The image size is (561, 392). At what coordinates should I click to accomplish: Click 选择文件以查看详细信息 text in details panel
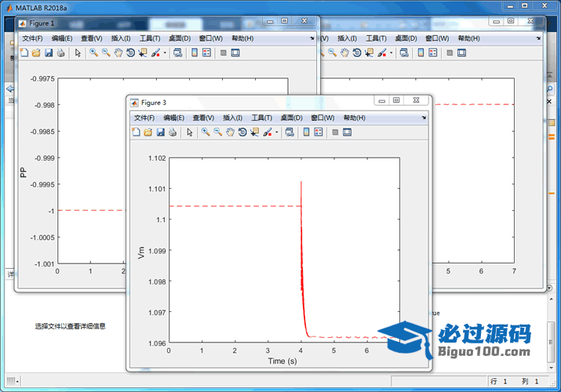tap(70, 326)
